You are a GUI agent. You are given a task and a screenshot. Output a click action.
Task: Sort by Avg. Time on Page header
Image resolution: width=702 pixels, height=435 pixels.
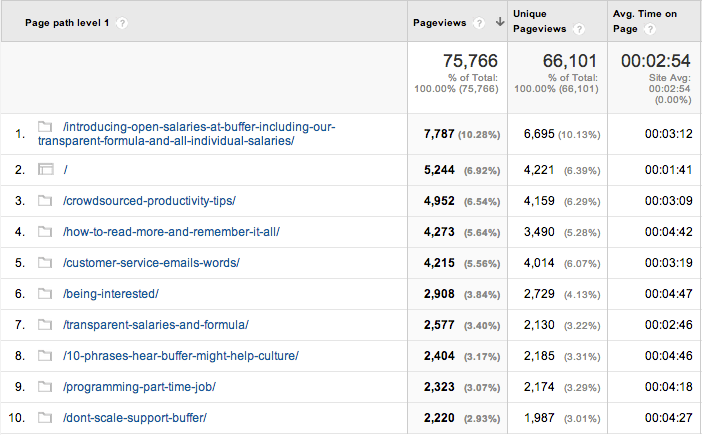(x=645, y=21)
